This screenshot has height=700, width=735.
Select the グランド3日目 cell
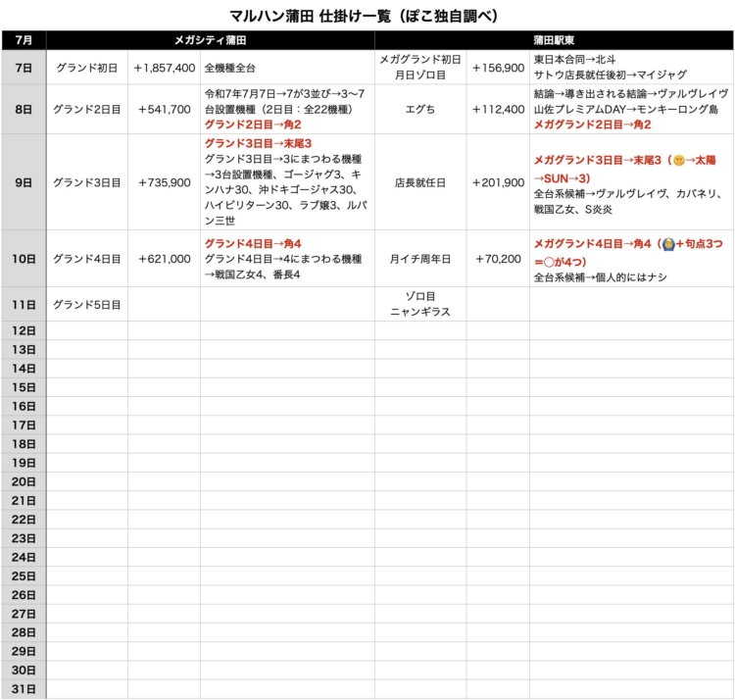click(x=87, y=182)
